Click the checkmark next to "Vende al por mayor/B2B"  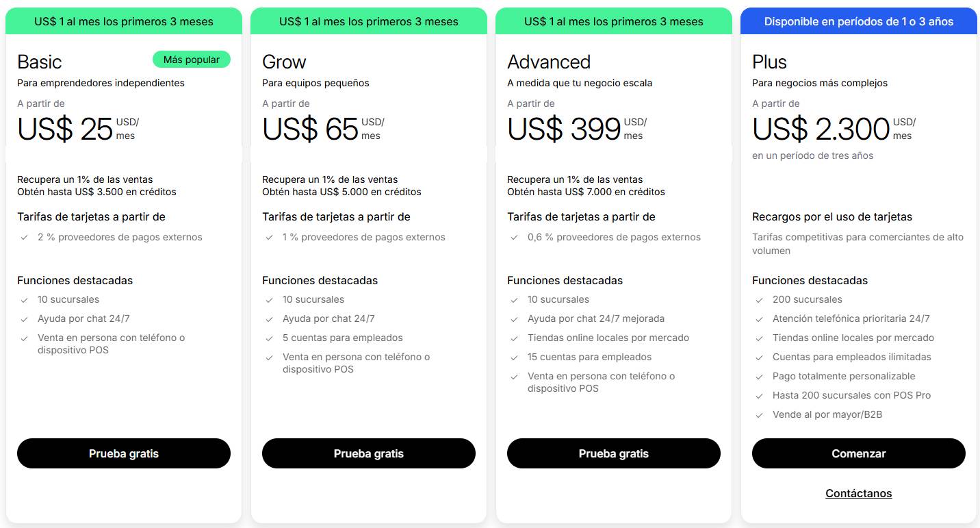[760, 414]
